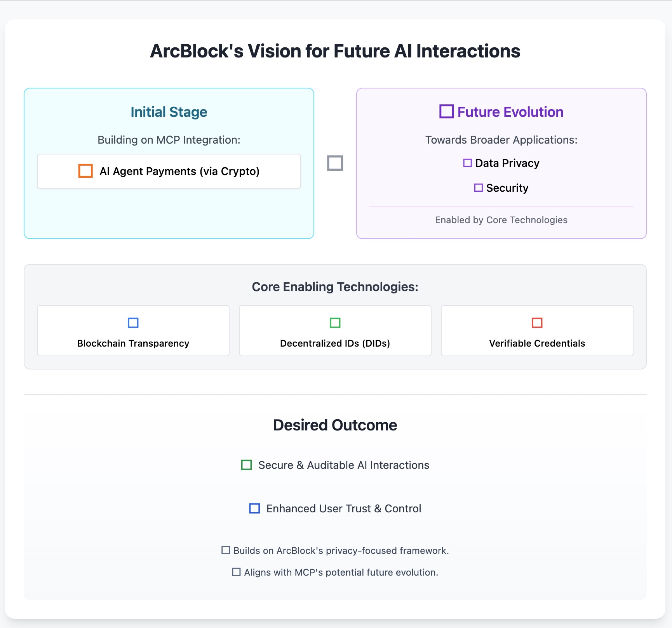The image size is (672, 628).
Task: Click the AI Agent Payments (via Crypto) text
Action: (x=179, y=171)
